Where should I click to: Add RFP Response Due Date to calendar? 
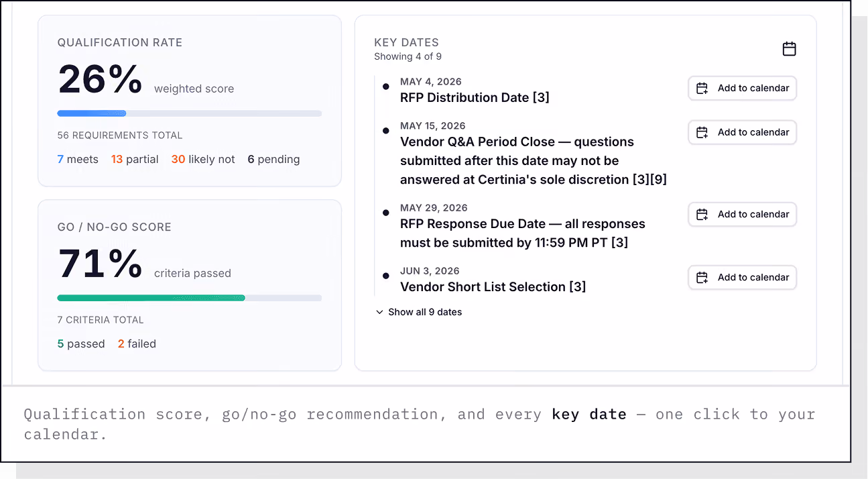[742, 214]
